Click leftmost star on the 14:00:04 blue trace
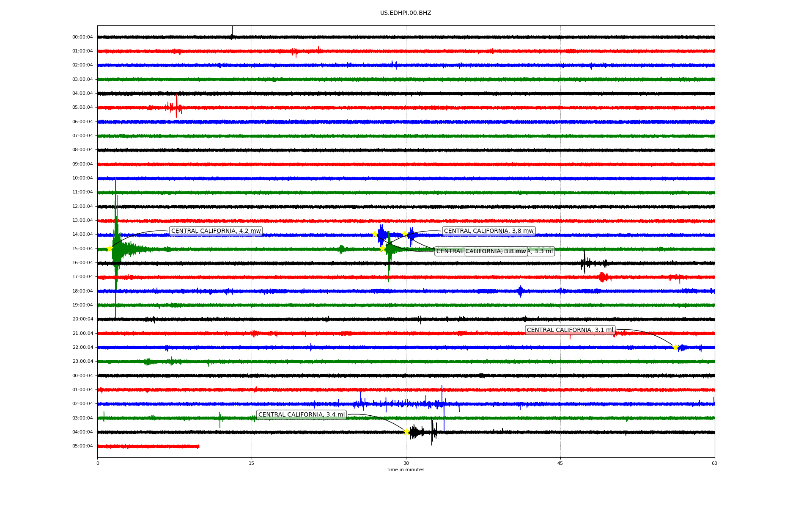This screenshot has height=508, width=812. pos(375,234)
